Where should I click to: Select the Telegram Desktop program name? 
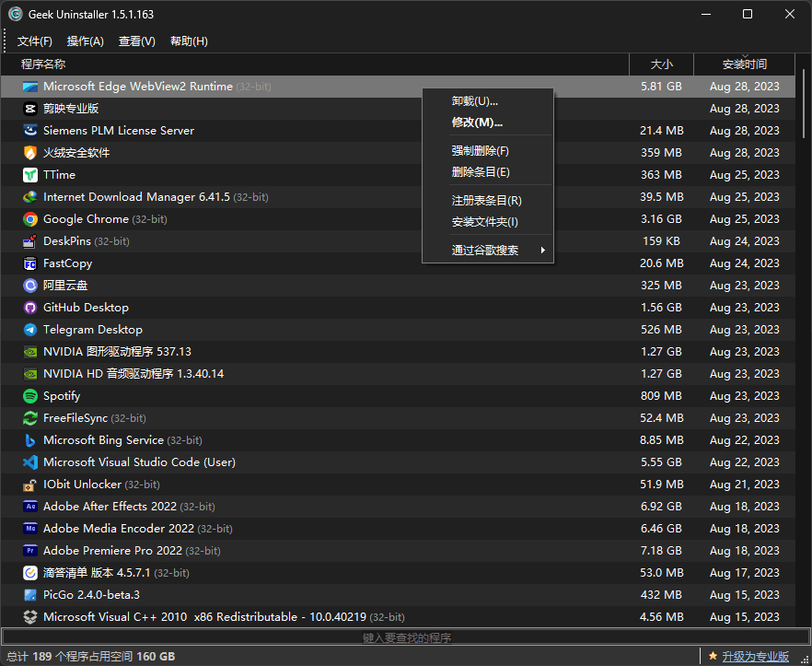click(93, 330)
